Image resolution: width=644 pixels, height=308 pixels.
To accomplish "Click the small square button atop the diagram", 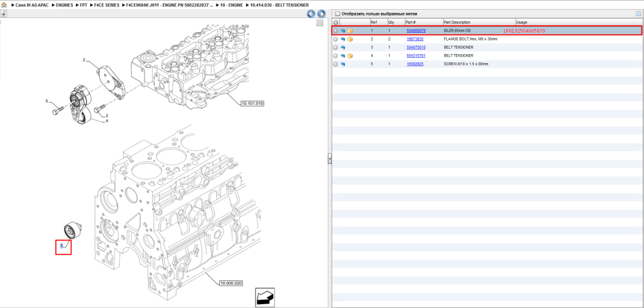I will pos(319,23).
